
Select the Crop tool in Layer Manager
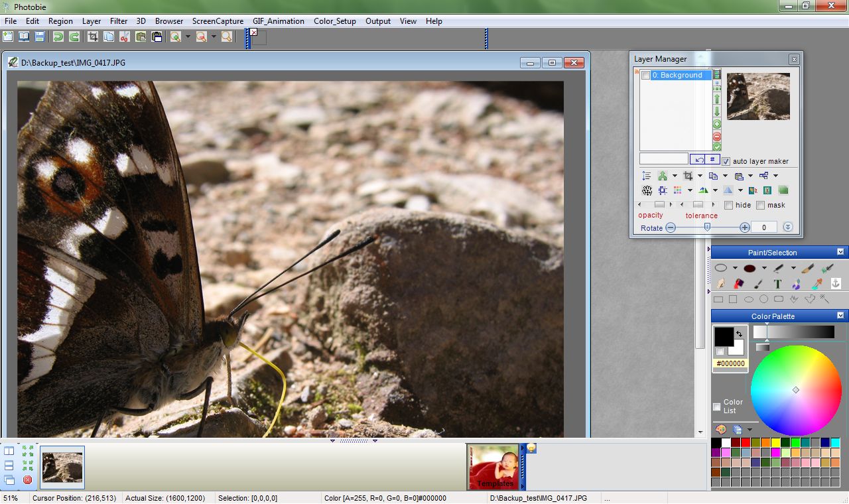687,176
